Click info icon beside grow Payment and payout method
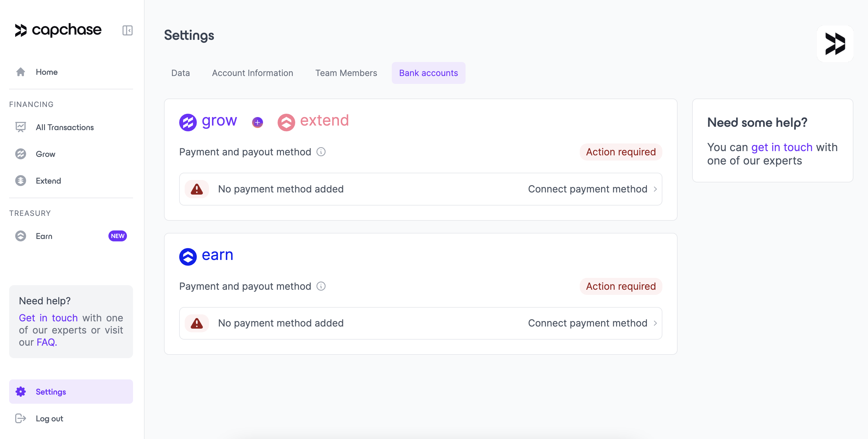Image resolution: width=868 pixels, height=439 pixels. pyautogui.click(x=321, y=152)
